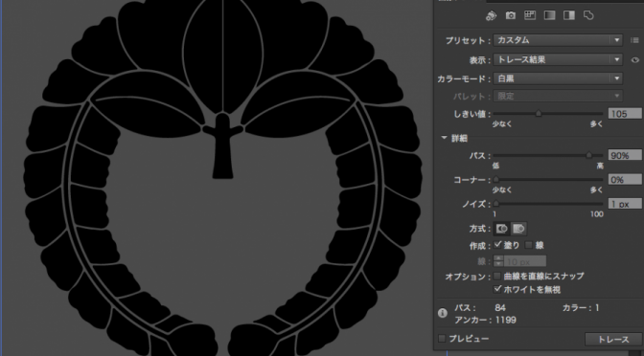Toggle the eye icon next to 表示
644x356 pixels.
click(x=635, y=60)
